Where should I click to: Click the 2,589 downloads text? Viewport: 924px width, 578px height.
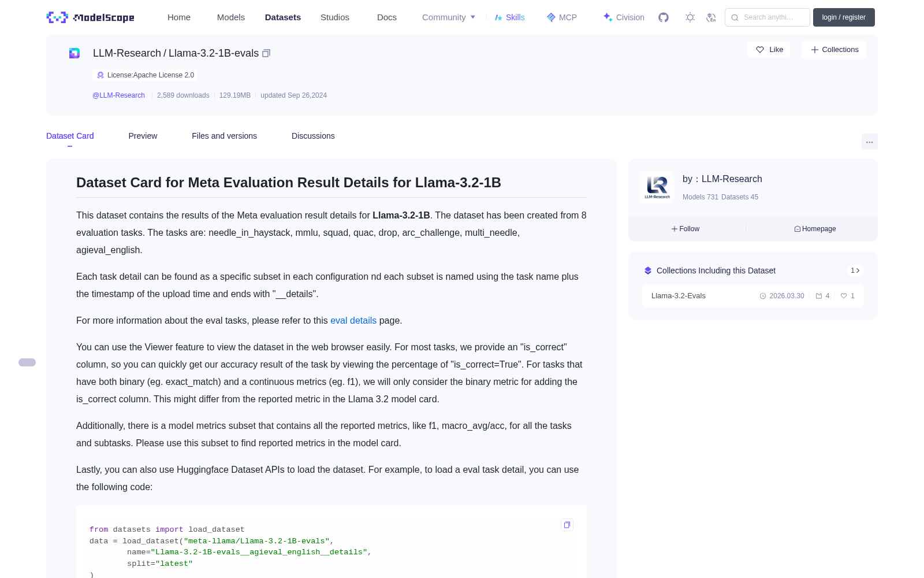(x=183, y=95)
